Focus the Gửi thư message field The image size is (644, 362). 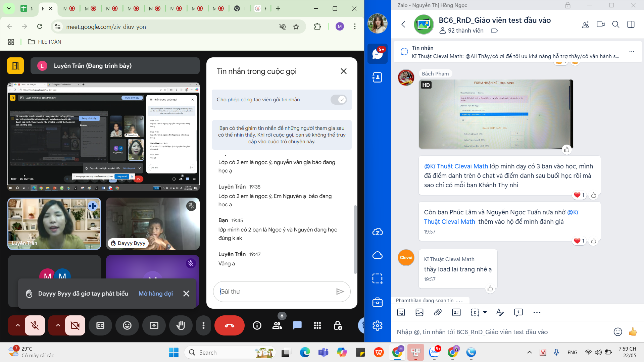[x=275, y=292]
